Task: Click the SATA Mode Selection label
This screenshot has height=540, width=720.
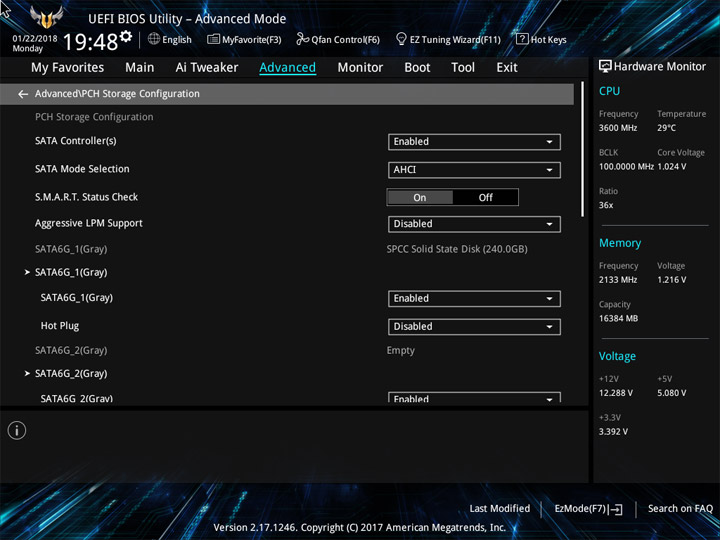Action: 82,169
